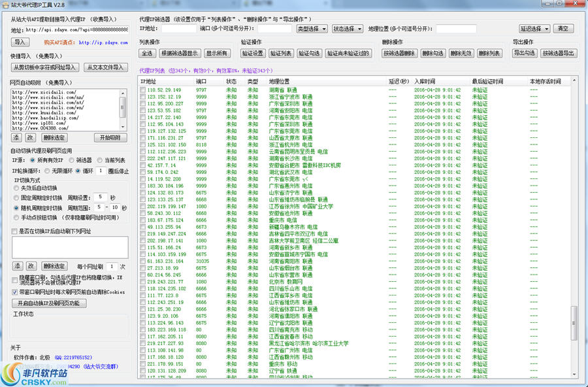The image size is (588, 387).
Task: Open the 类型选择 dropdown
Action: (x=312, y=29)
